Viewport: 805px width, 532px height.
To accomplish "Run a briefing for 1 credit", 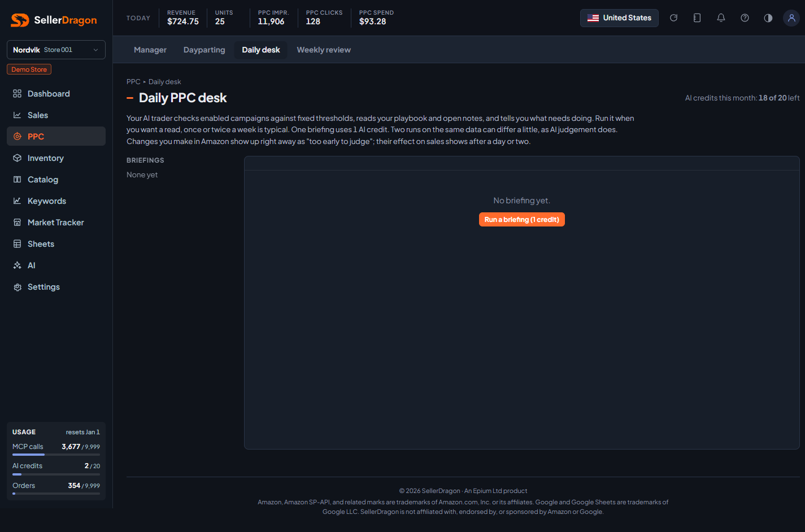I will point(522,220).
